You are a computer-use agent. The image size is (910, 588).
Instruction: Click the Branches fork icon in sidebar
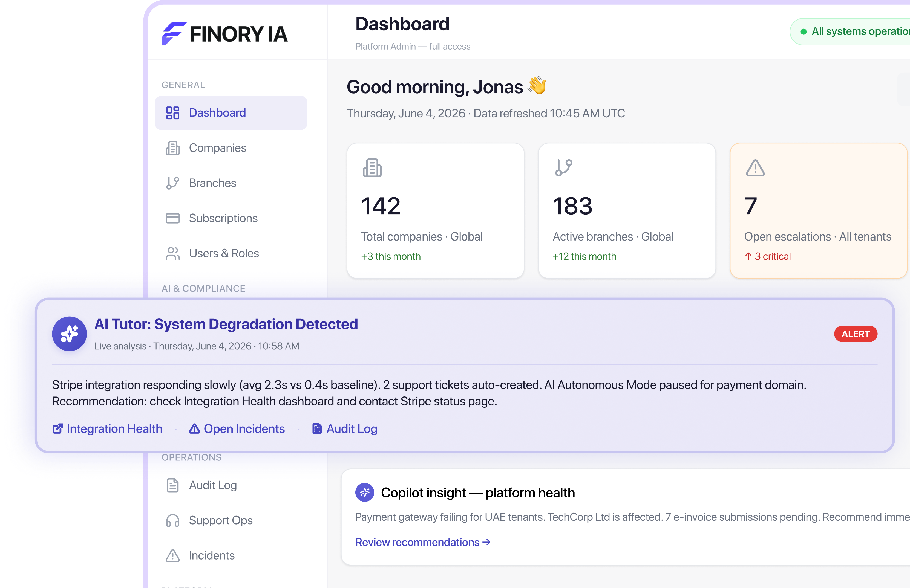pyautogui.click(x=173, y=183)
